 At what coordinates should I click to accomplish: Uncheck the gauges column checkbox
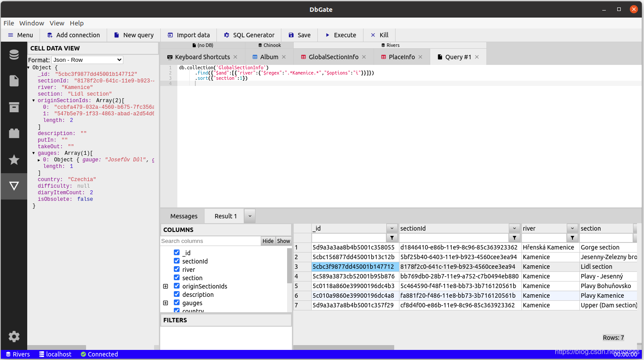coord(177,303)
